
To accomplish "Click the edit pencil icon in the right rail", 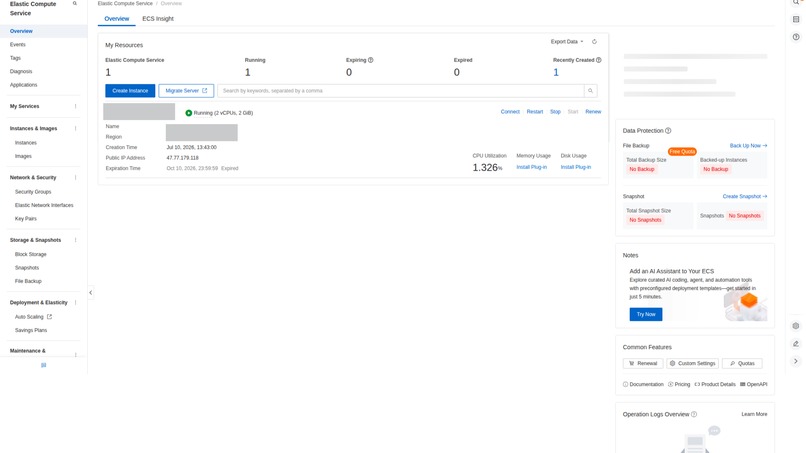I will tap(796, 343).
